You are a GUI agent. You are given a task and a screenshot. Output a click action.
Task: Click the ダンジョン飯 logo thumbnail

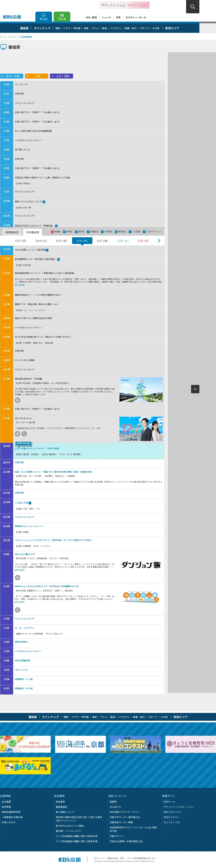tap(141, 565)
